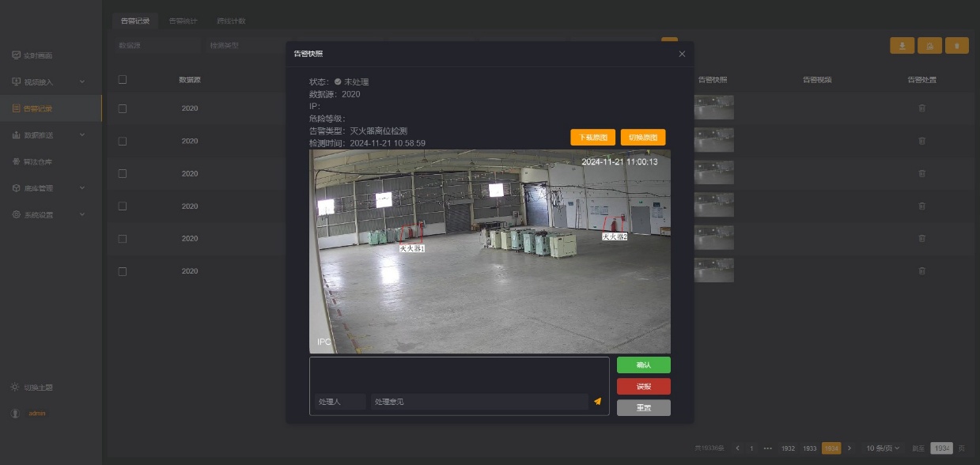Click 下载原图 button
This screenshot has height=465, width=980.
592,137
